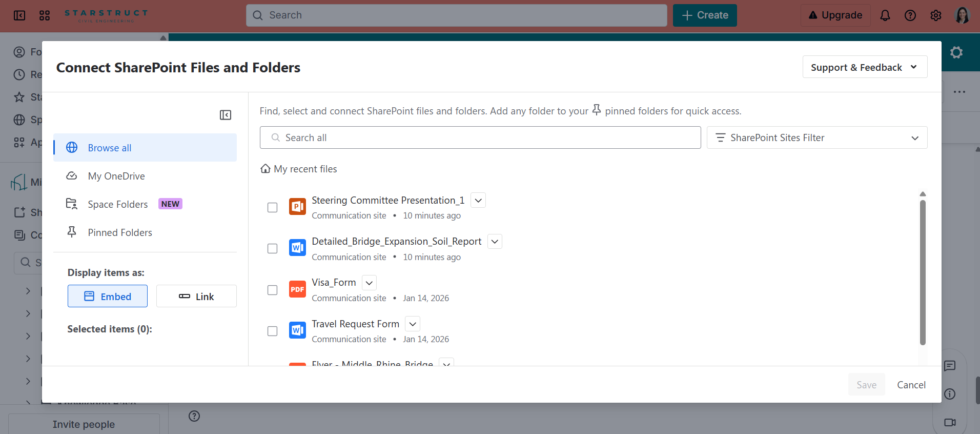Open the user profile avatar
The height and width of the screenshot is (434, 980).
[x=962, y=15]
